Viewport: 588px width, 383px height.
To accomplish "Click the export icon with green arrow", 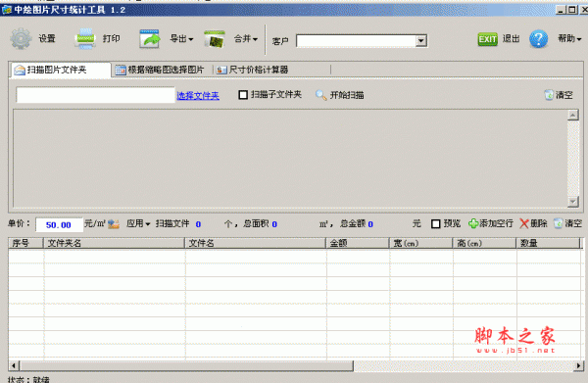I will tap(149, 38).
